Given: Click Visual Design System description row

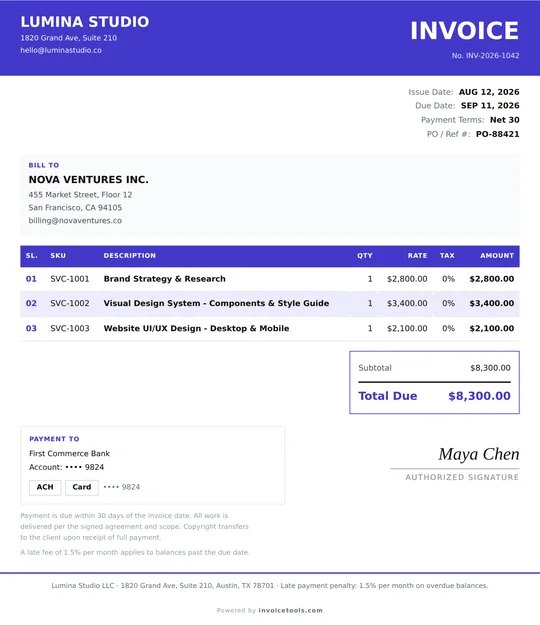Looking at the screenshot, I should (x=216, y=303).
